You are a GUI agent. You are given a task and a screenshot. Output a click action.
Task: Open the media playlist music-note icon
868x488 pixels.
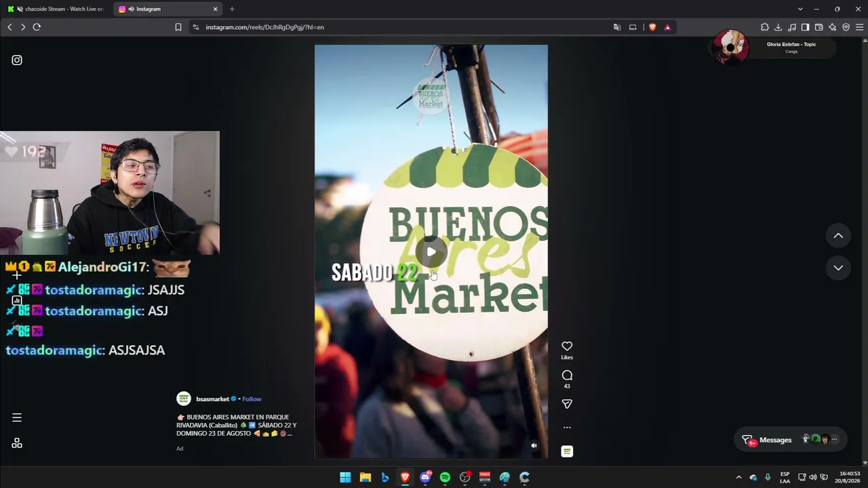(792, 27)
